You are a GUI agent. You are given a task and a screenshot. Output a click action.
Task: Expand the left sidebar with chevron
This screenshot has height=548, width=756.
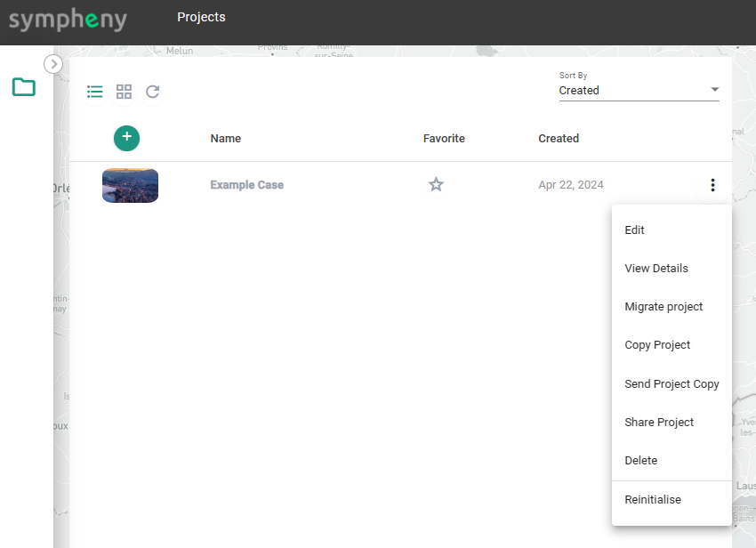click(53, 64)
